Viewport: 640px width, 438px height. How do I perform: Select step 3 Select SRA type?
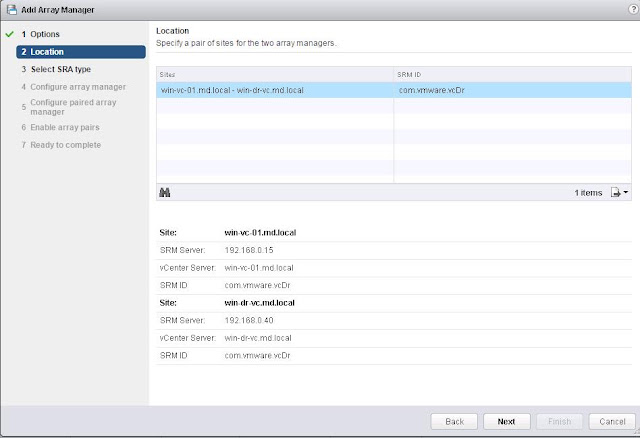pos(56,69)
